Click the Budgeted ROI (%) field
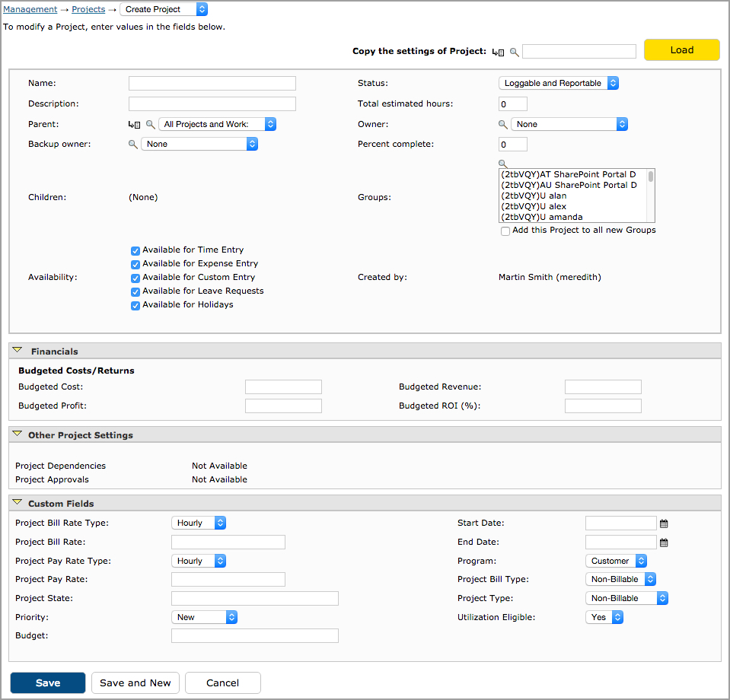 [604, 406]
